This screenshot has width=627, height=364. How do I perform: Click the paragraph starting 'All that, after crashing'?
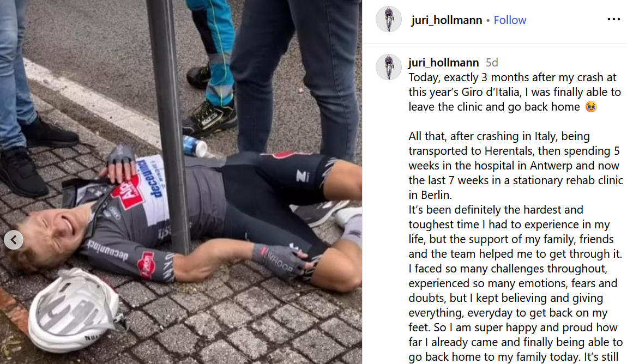coord(516,166)
